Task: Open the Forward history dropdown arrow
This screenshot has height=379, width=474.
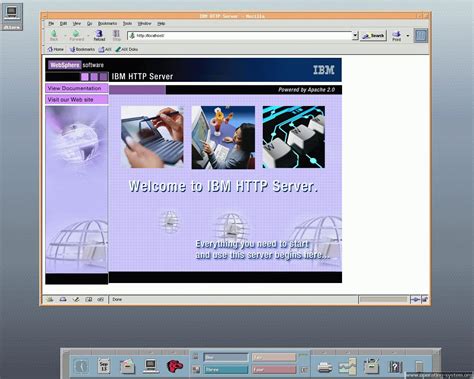Action: pyautogui.click(x=88, y=35)
